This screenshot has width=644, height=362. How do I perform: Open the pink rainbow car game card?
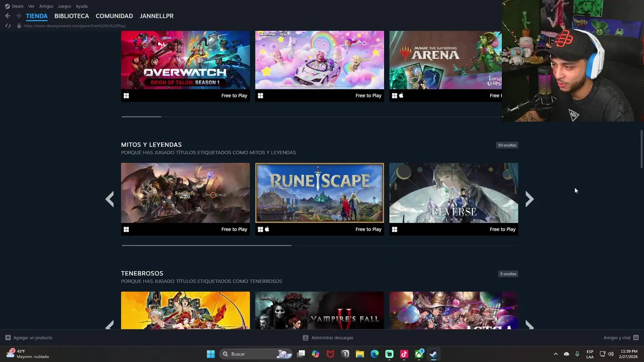(x=319, y=66)
